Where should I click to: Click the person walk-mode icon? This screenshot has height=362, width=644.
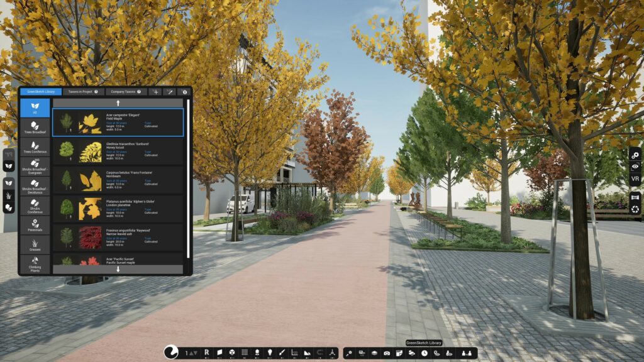coord(449,353)
